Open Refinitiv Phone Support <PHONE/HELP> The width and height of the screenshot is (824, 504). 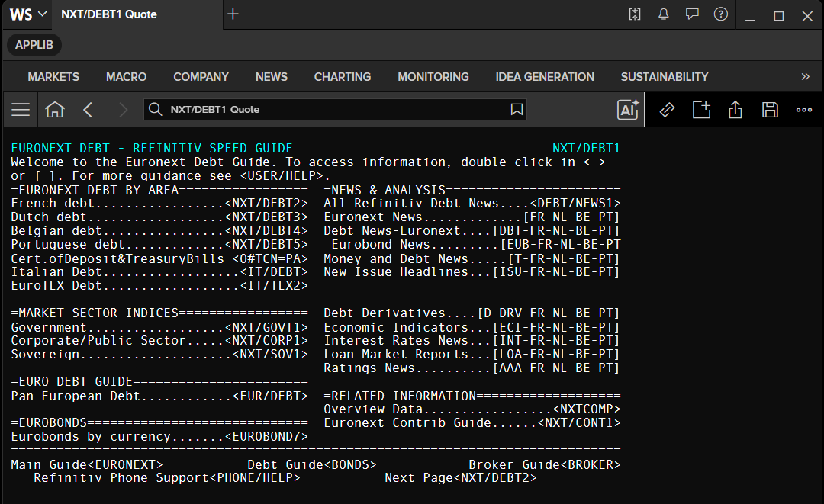255,478
